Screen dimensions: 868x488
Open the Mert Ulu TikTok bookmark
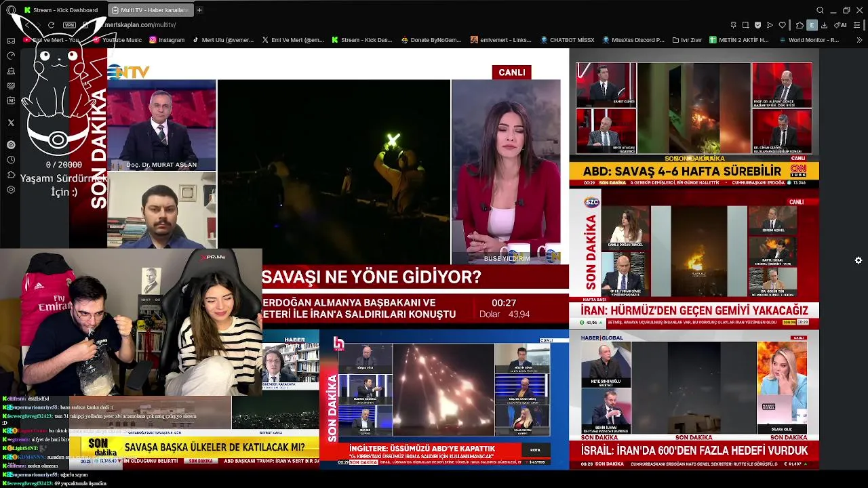coord(223,40)
